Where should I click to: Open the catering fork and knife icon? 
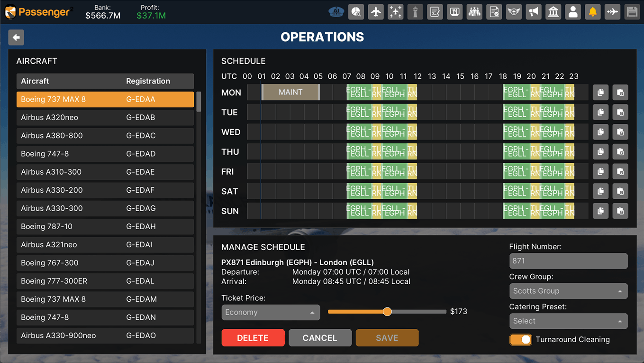pyautogui.click(x=454, y=12)
